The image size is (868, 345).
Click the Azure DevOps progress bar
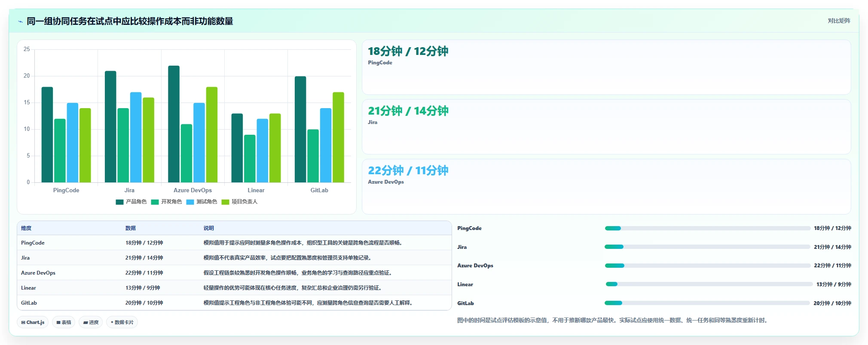click(x=707, y=266)
